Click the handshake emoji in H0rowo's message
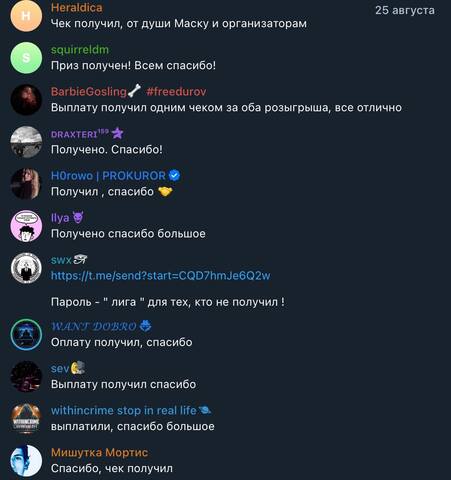Screen dimensions: 451x480 165,192
